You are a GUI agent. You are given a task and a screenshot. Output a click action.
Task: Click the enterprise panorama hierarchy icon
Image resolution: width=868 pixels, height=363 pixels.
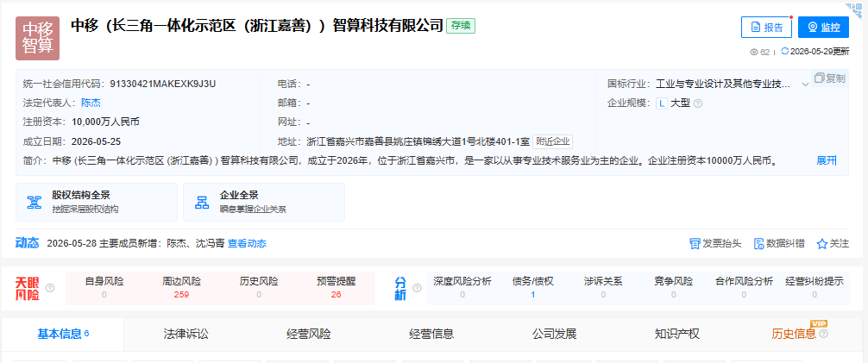(x=202, y=203)
